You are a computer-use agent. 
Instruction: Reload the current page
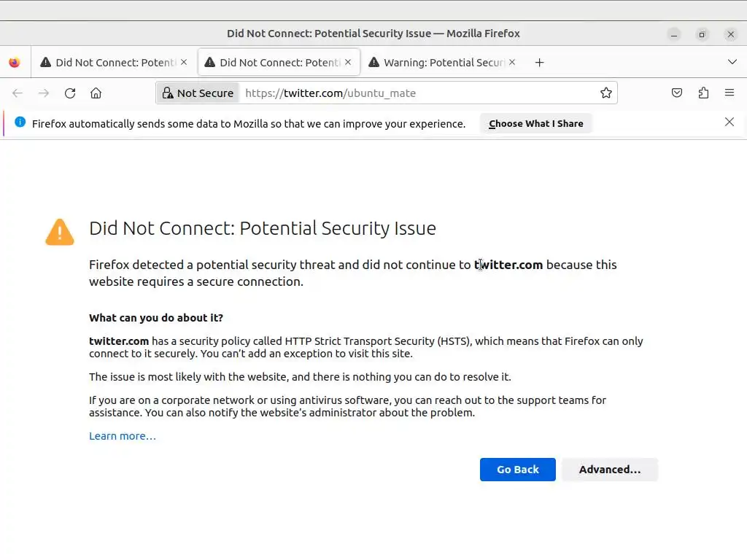pyautogui.click(x=70, y=93)
